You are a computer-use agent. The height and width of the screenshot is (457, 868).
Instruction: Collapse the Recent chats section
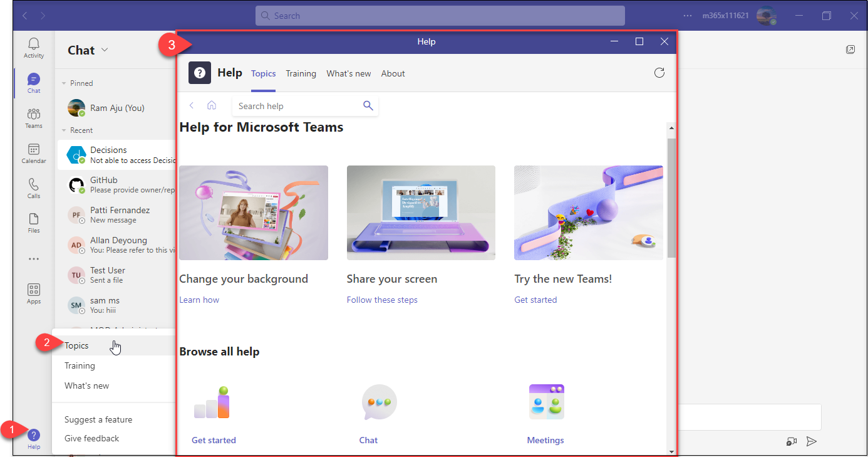coord(64,130)
